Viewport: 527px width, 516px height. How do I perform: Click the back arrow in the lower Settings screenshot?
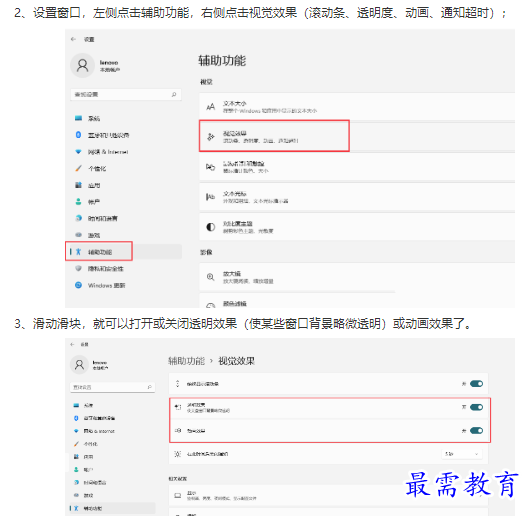pyautogui.click(x=72, y=345)
